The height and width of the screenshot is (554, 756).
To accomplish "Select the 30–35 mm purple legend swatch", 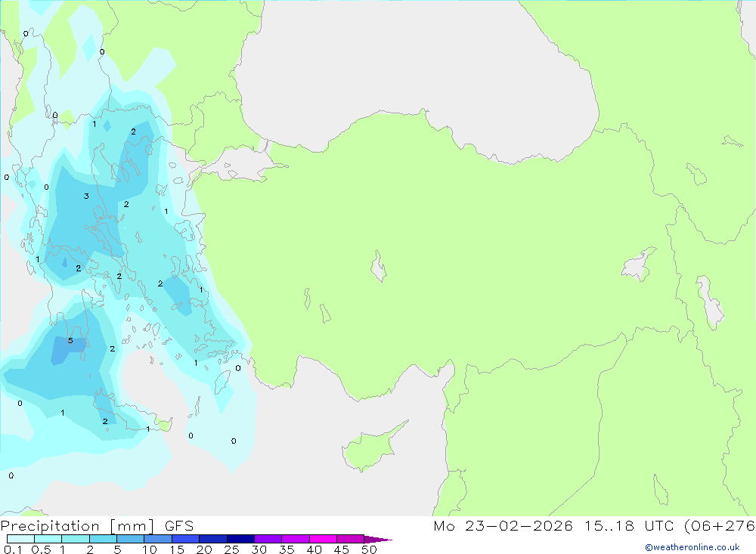I will point(268,539).
